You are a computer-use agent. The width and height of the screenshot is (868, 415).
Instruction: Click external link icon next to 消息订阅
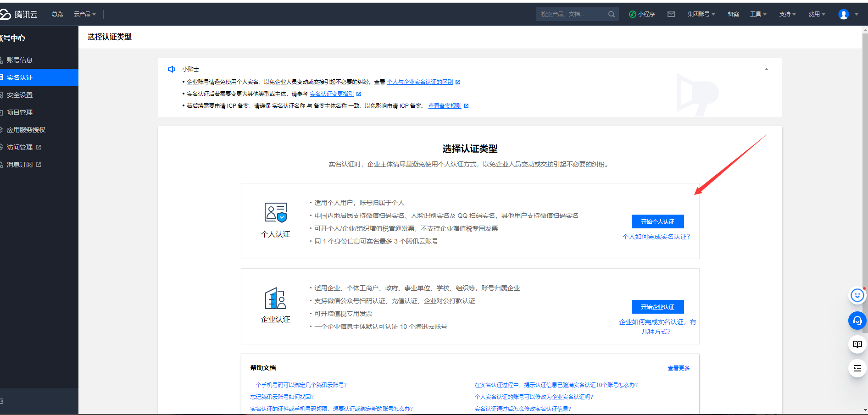point(39,165)
